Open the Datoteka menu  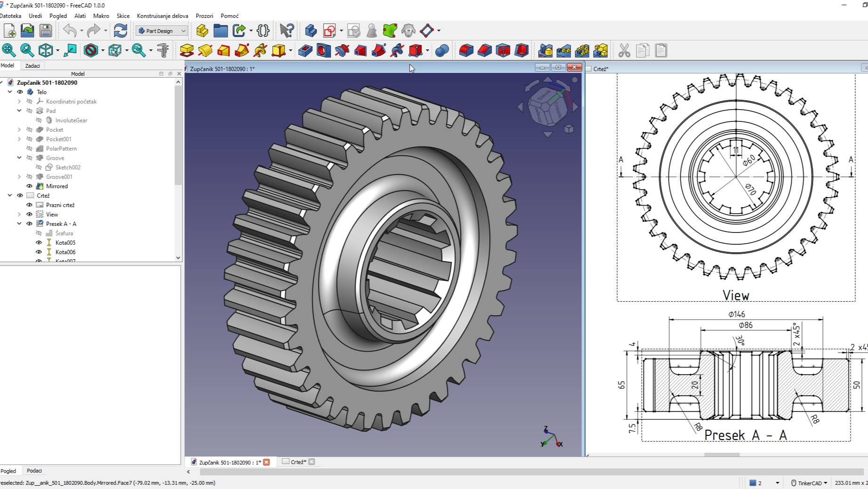pos(10,16)
